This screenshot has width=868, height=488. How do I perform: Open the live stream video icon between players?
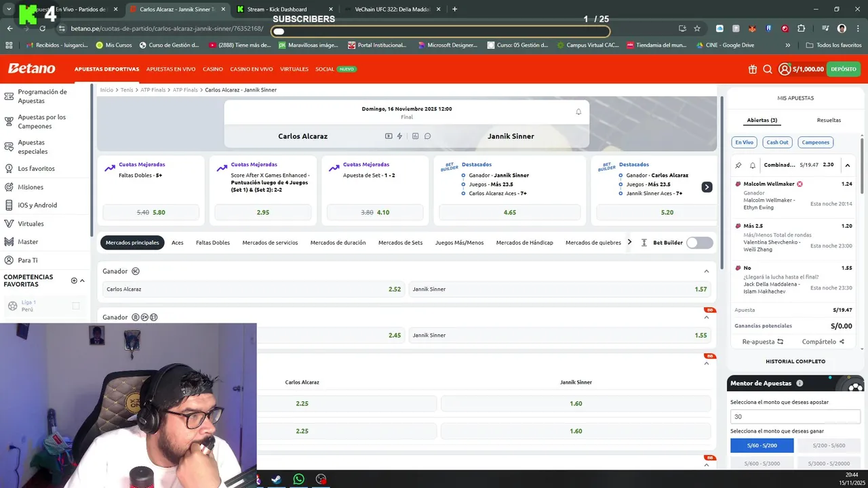(389, 136)
